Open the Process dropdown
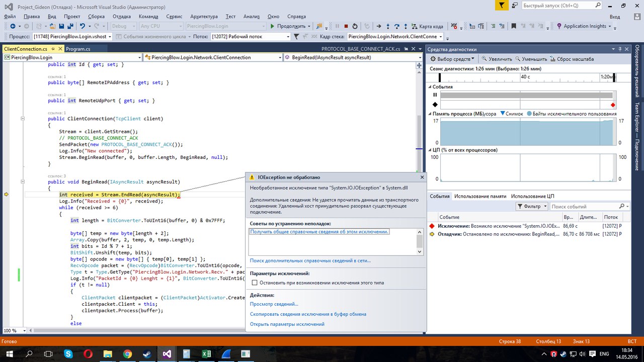Screen dimensions: 644x362 click(x=73, y=36)
